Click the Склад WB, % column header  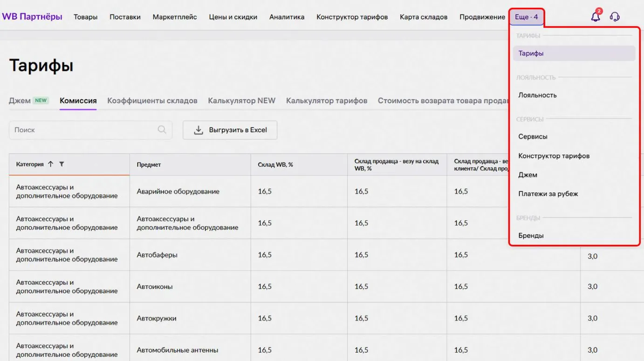[275, 164]
